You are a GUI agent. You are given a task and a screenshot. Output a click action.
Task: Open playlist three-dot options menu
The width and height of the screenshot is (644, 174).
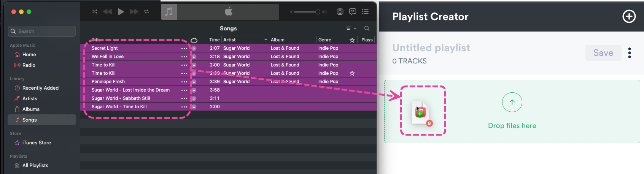(630, 53)
